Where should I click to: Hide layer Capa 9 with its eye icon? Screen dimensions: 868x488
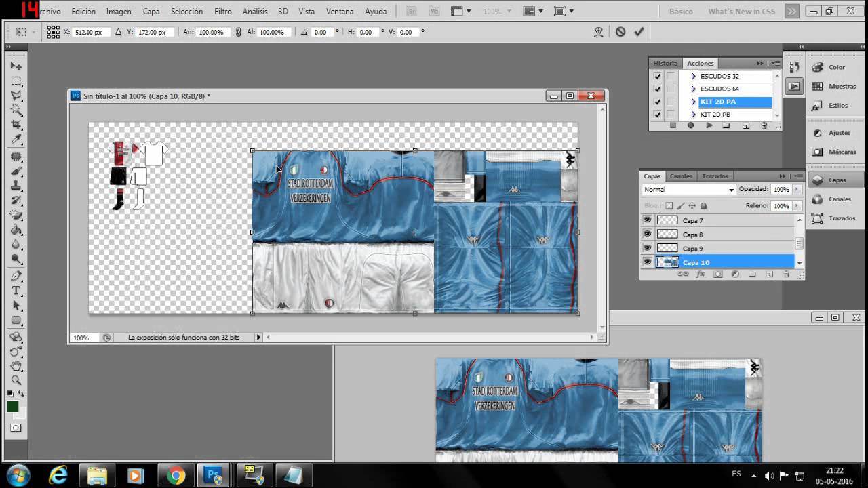(x=648, y=248)
